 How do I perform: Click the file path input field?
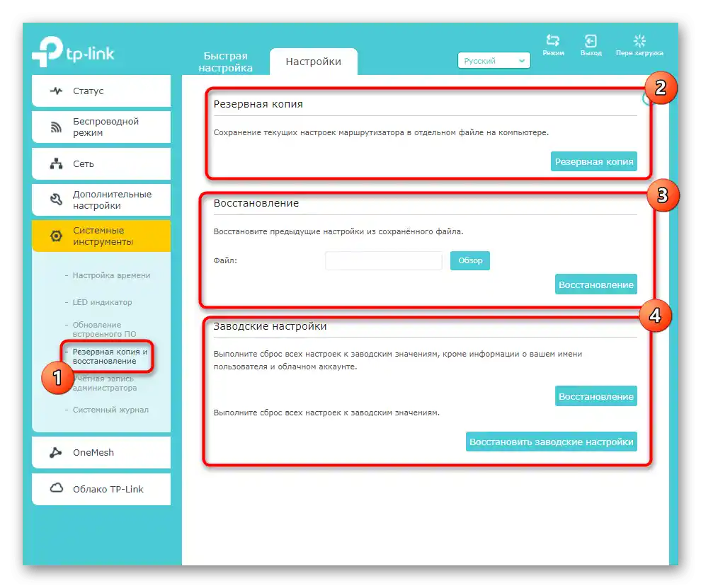[x=384, y=260]
